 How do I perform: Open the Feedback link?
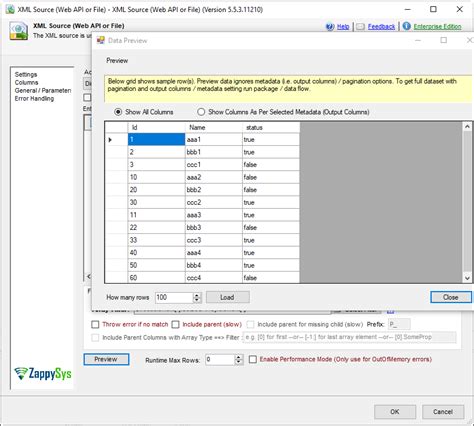tap(381, 27)
